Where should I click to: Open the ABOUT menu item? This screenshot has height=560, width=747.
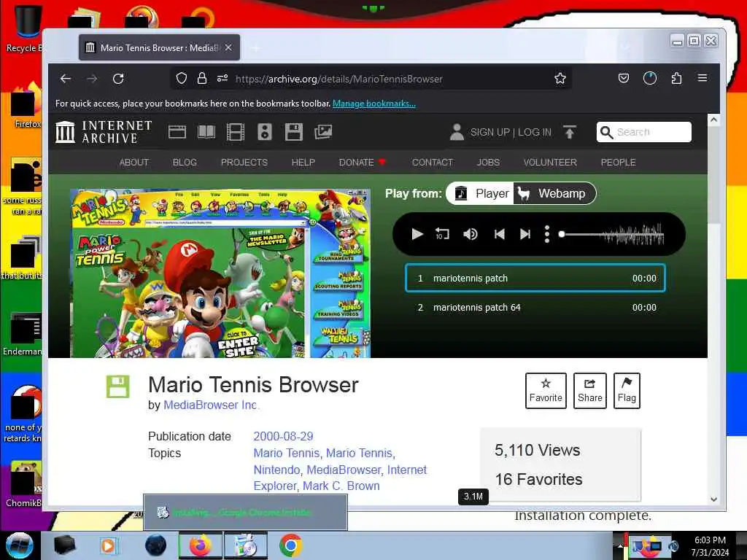tap(134, 163)
